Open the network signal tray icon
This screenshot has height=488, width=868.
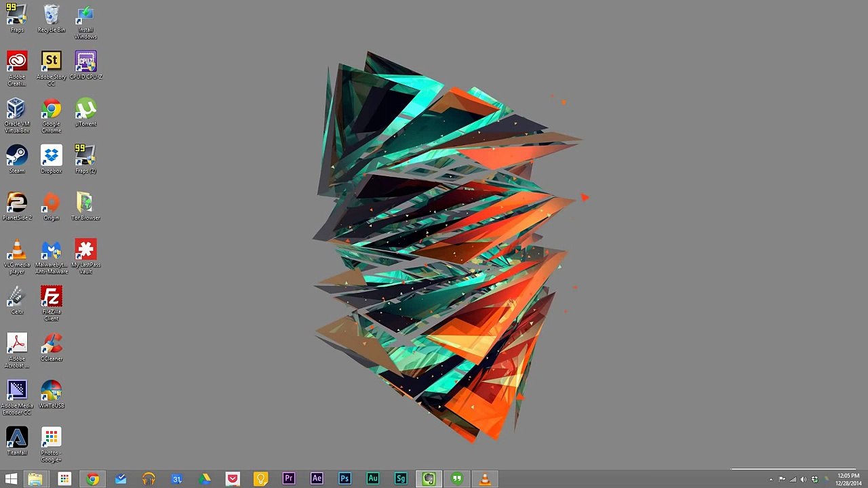[793, 480]
